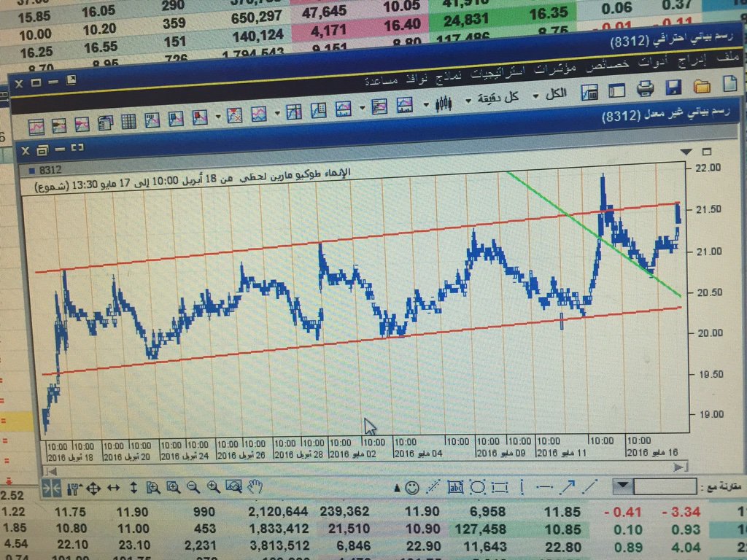Click the chart scroll-to-start arrow at left
This screenshot has width=747, height=560.
(51, 472)
